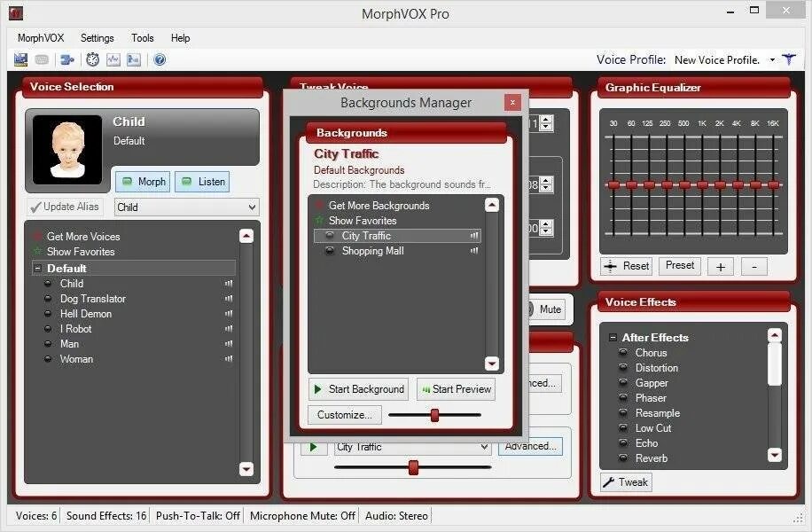Click the equalizer Reset button

click(x=626, y=266)
